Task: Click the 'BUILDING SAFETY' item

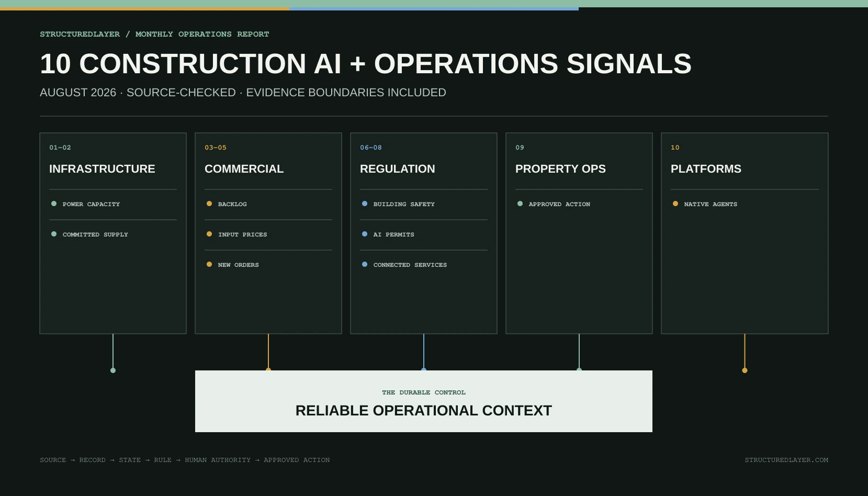Action: click(x=404, y=204)
